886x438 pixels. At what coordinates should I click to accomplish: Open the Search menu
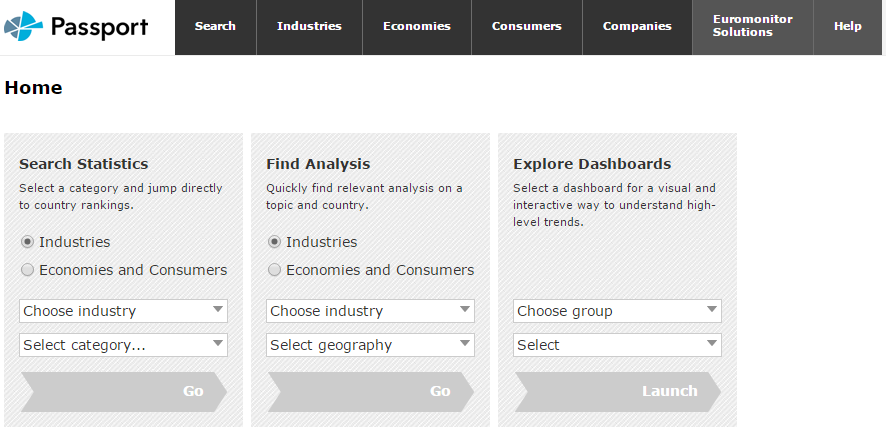point(215,27)
